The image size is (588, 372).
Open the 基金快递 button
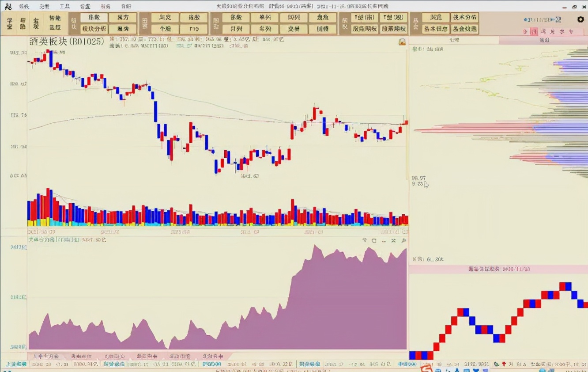(x=465, y=29)
